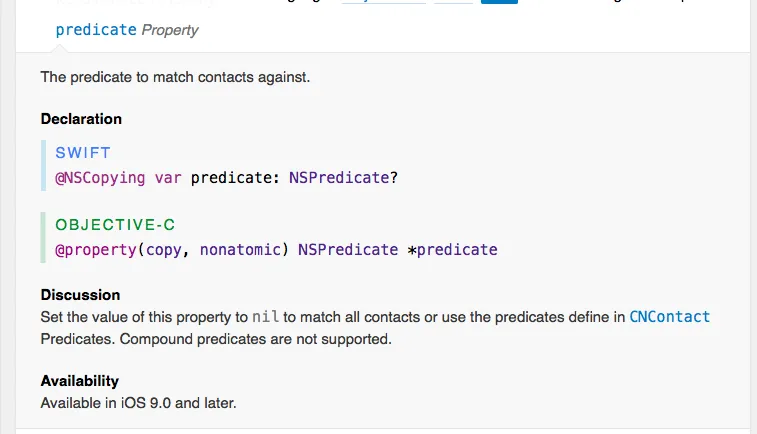
Task: Click the Discussion section heading
Action: [x=80, y=295]
